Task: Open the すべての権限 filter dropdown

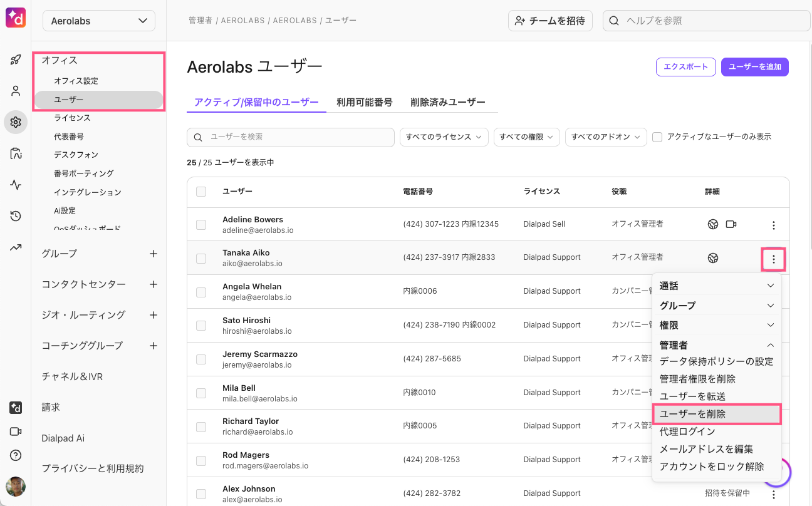Action: [527, 137]
